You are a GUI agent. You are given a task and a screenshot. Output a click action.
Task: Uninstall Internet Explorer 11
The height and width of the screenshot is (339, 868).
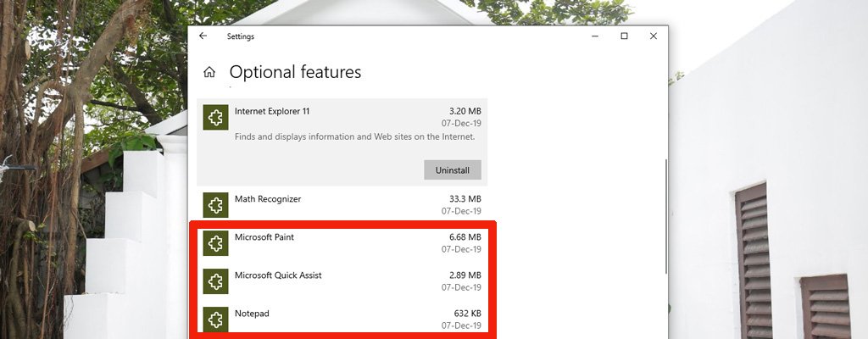pos(452,170)
